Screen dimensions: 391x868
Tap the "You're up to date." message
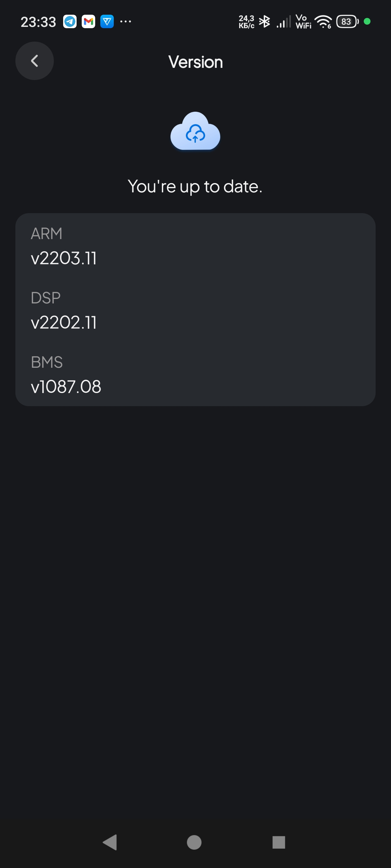coord(195,186)
